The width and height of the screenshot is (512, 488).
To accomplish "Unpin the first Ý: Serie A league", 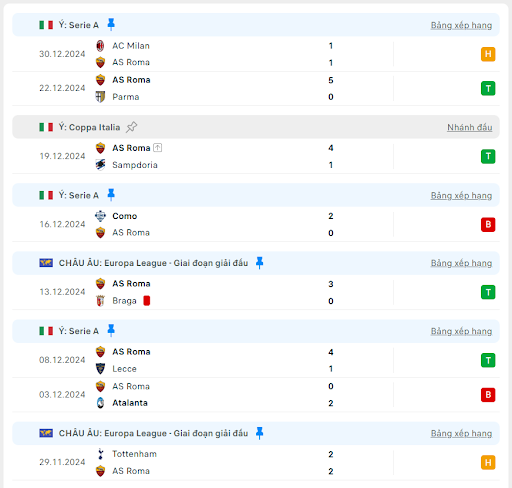I will 111,25.
